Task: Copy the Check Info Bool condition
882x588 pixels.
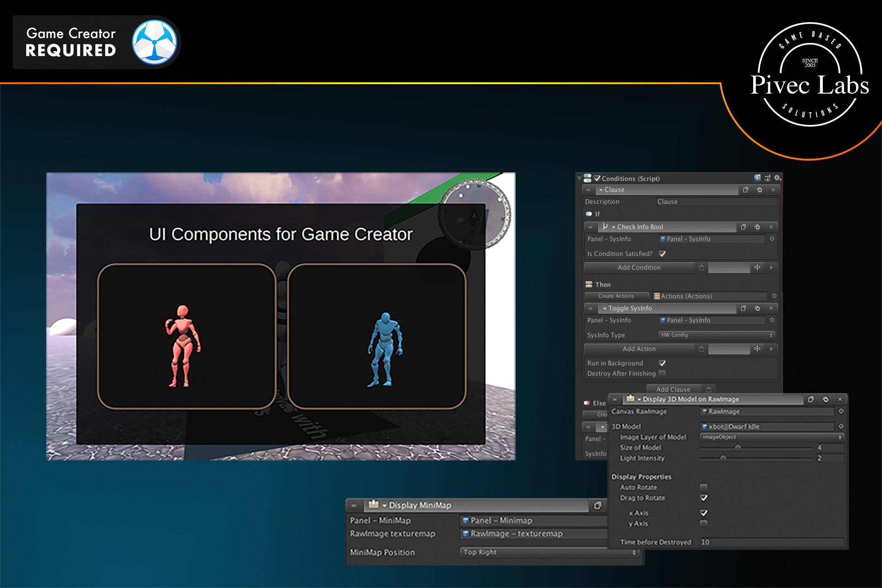Action: [743, 227]
